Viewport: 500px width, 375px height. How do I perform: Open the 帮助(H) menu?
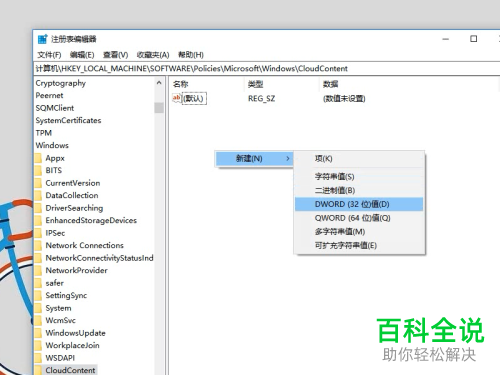tap(191, 55)
